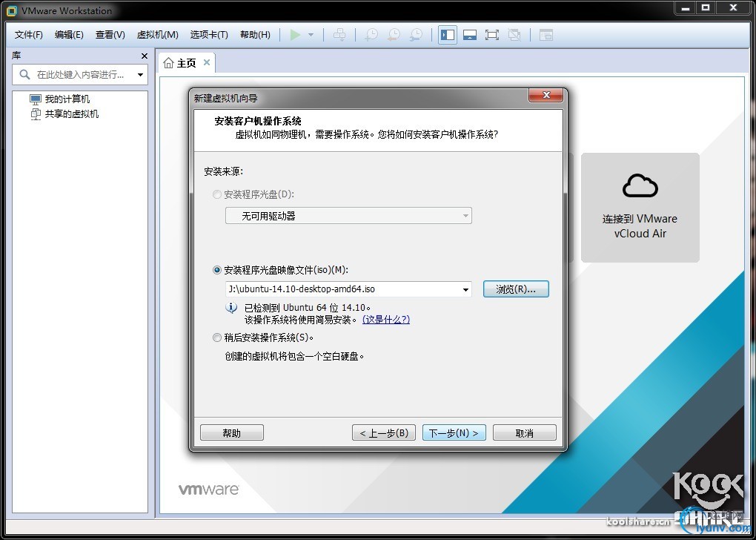Screen dimensions: 756x540
Task: Toggle the show library sidebar icon
Action: (x=448, y=35)
